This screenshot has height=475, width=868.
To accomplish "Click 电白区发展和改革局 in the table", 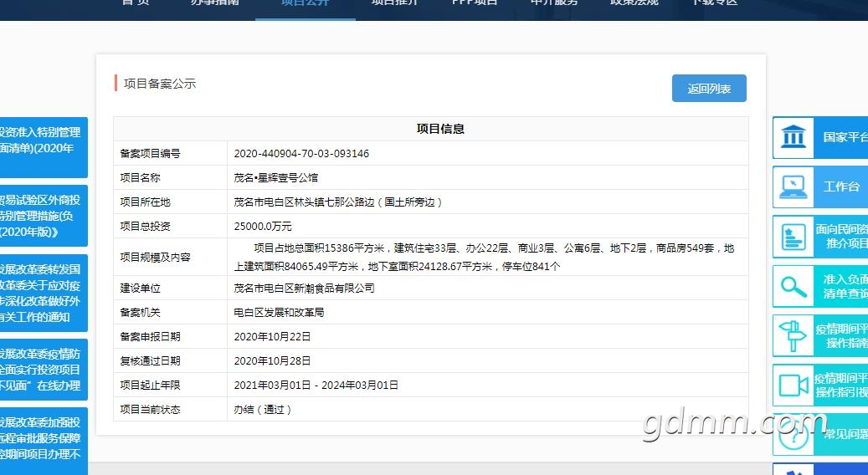I will tap(279, 313).
